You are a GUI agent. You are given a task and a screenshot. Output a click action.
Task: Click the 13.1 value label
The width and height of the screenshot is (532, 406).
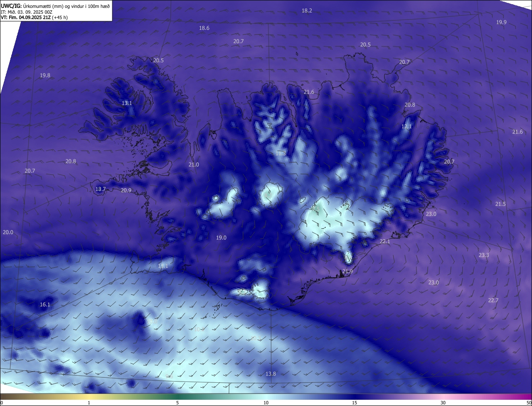(x=127, y=103)
